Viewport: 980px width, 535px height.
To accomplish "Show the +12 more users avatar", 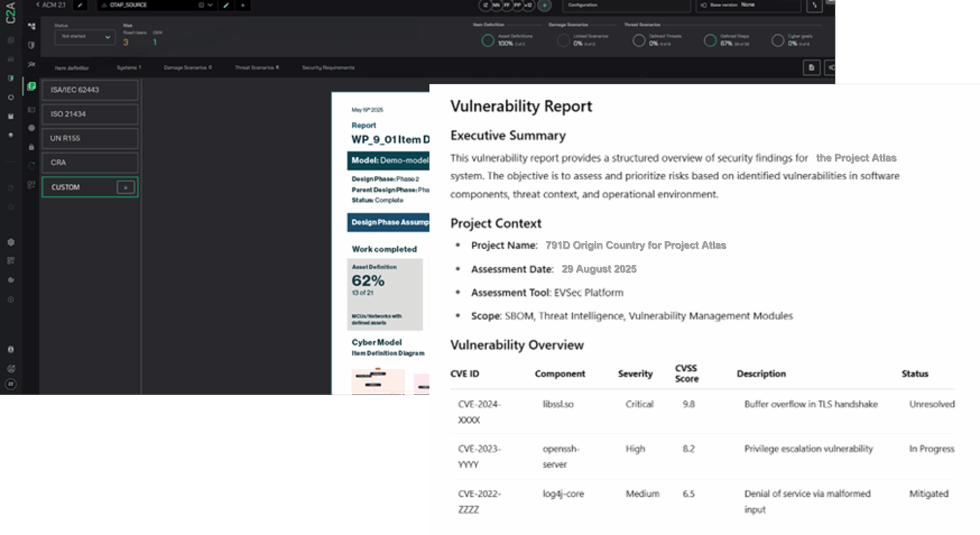I will coord(528,5).
